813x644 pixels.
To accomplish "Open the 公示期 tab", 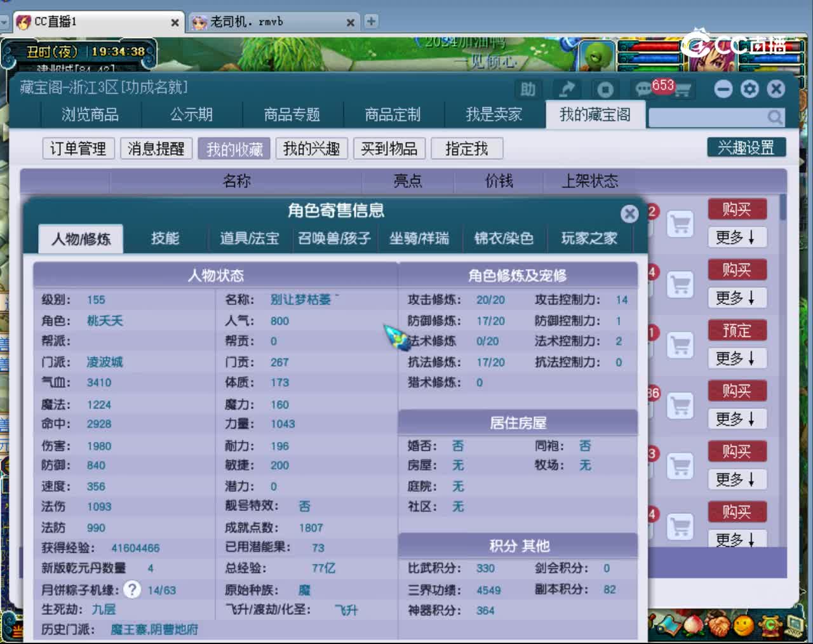I will pos(191,115).
